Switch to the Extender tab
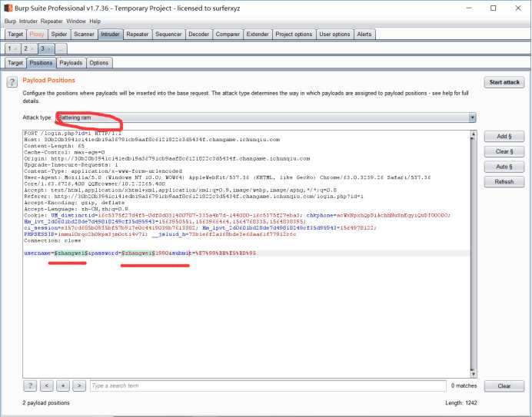This screenshot has width=532, height=417. pyautogui.click(x=258, y=35)
